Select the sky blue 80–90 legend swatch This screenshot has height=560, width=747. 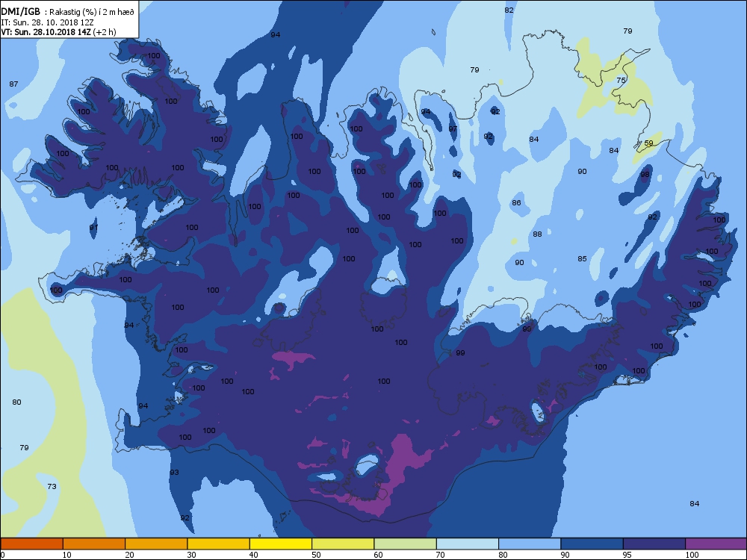point(530,544)
